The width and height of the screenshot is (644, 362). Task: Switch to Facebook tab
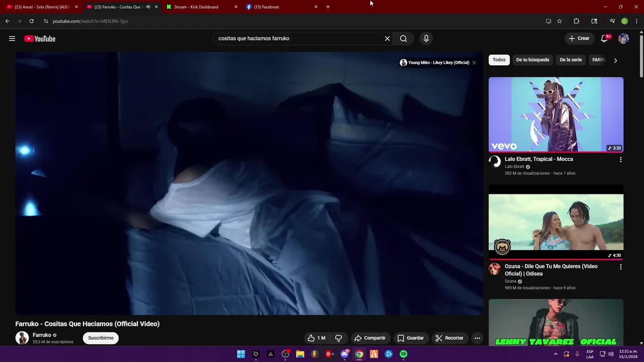point(282,7)
